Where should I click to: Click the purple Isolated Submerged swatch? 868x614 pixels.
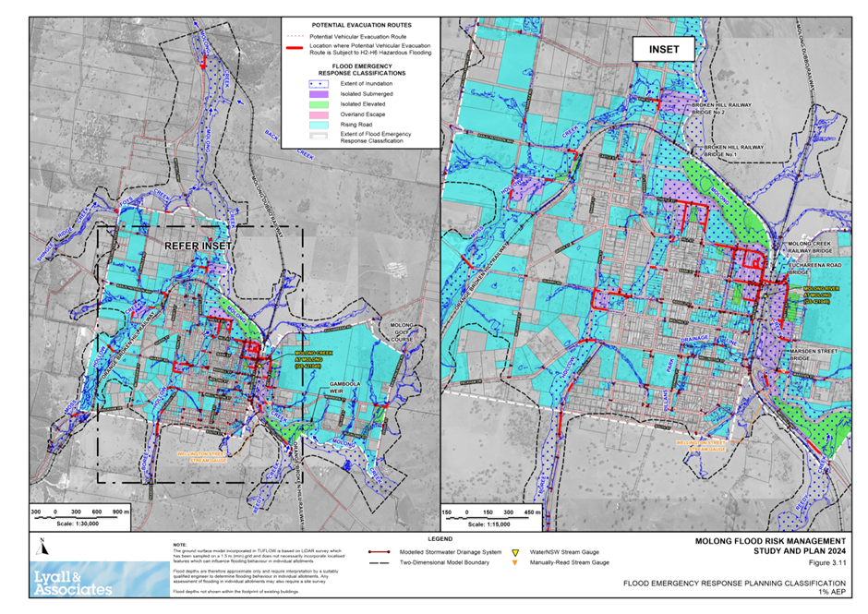[319, 94]
